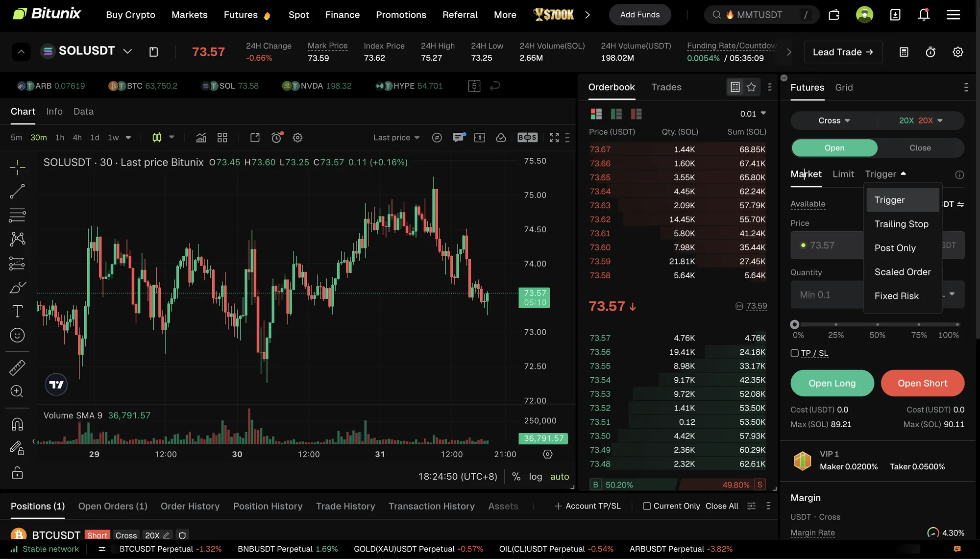Open the emoji icons tool
The image size is (980, 559).
17,335
